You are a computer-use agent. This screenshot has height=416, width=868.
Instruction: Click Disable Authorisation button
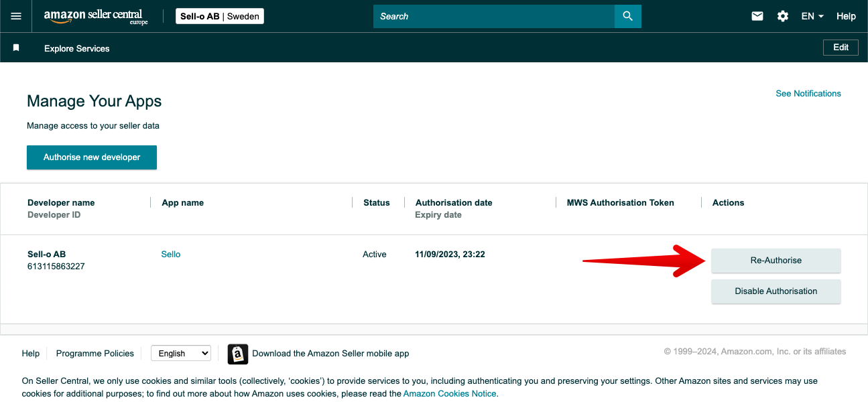(776, 291)
